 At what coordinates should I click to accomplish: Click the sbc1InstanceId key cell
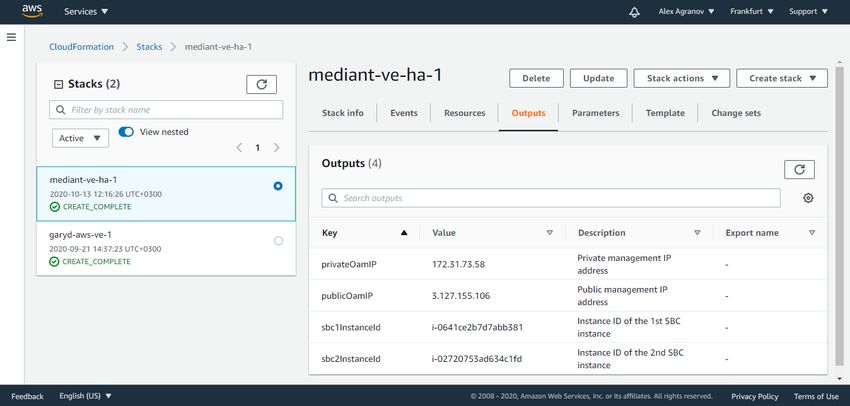click(x=351, y=327)
